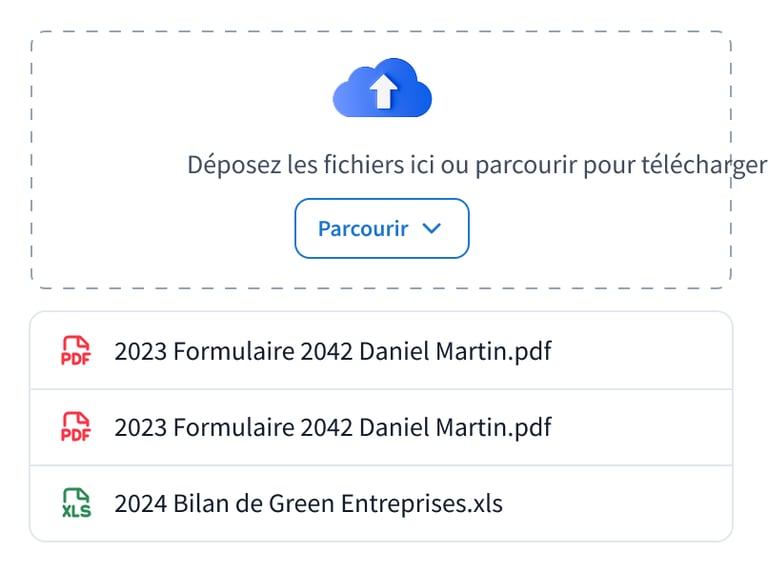Open "2024 Bilan de Green Entreprises.xls"
This screenshot has height=571, width=768.
(308, 503)
